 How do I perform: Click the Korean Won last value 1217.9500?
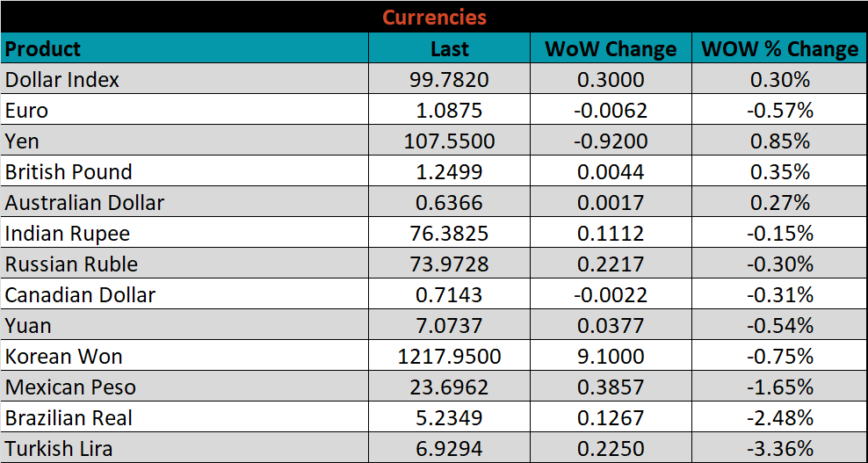pos(449,357)
